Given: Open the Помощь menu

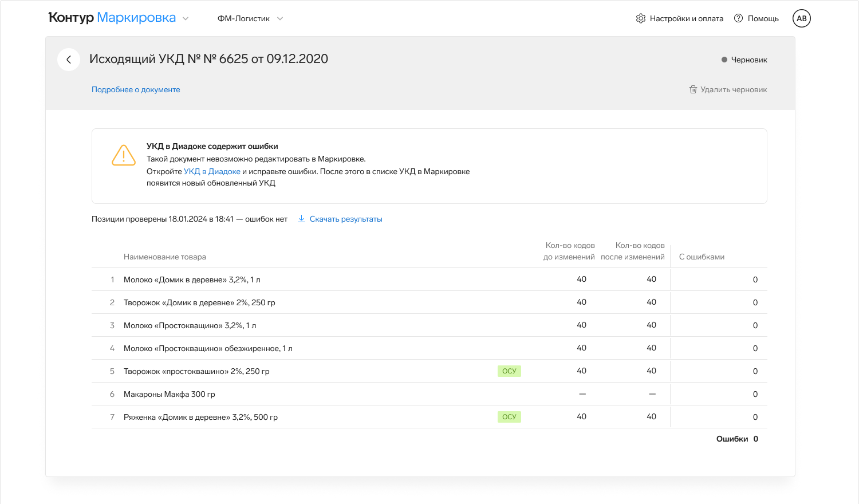Looking at the screenshot, I should (x=756, y=18).
